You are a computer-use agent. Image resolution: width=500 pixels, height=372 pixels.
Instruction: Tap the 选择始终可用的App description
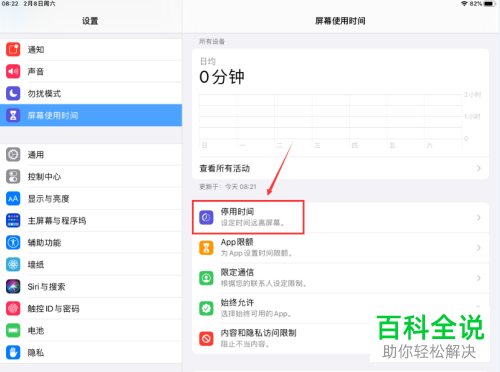tap(256, 314)
